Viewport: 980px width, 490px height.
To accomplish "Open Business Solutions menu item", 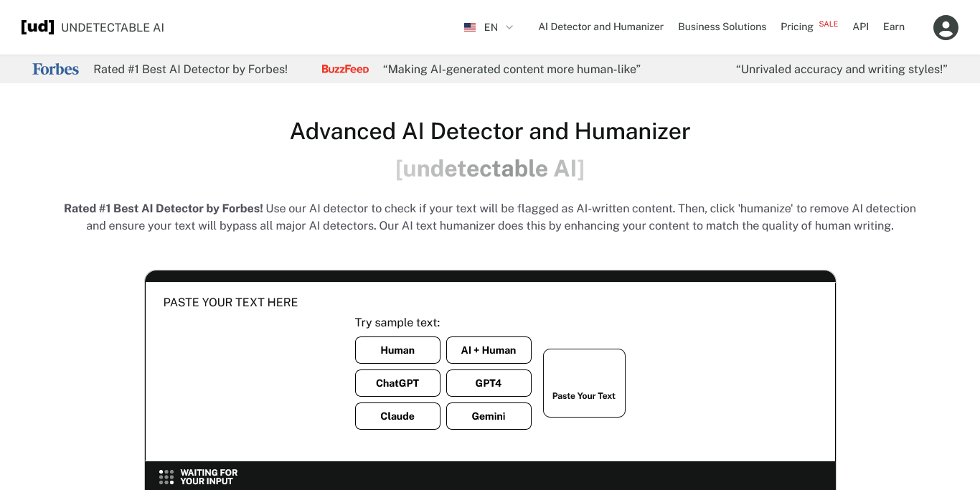I will 722,27.
